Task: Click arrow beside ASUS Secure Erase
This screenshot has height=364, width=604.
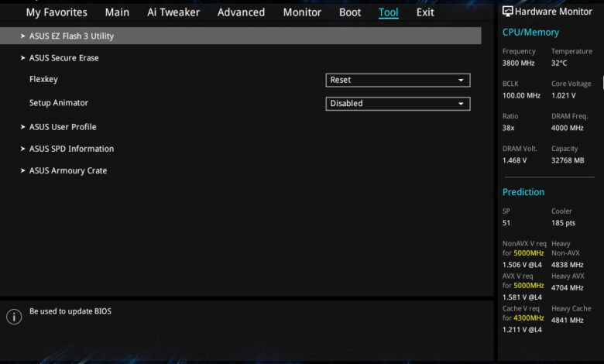Action: click(x=22, y=58)
